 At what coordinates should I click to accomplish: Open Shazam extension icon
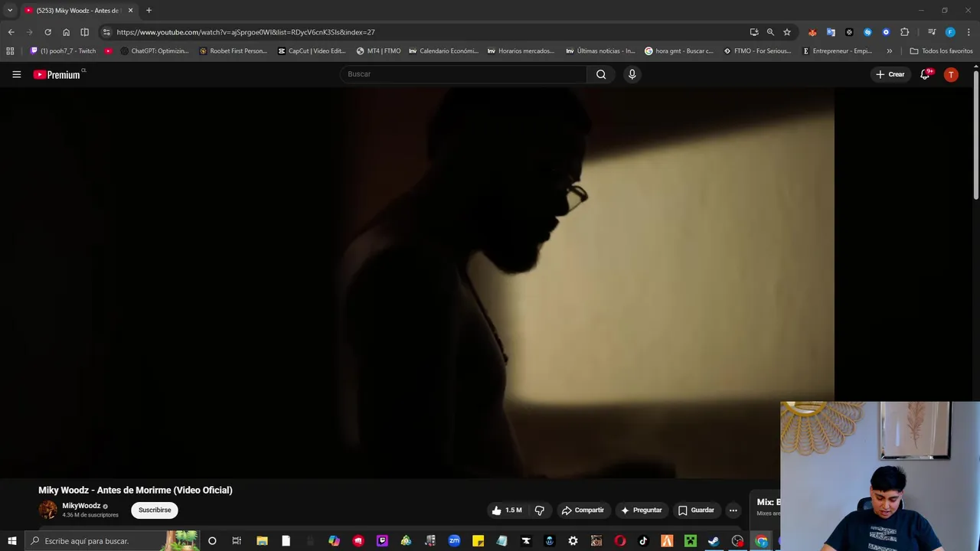[867, 32]
